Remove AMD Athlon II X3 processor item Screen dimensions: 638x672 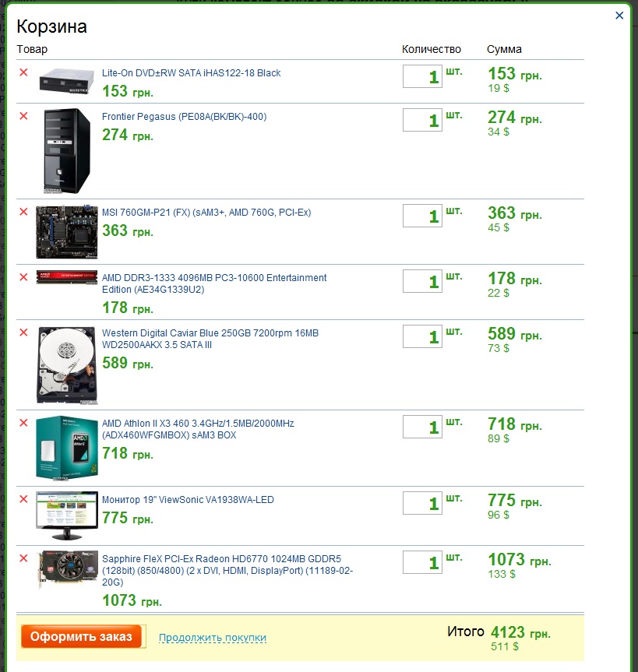[x=23, y=423]
